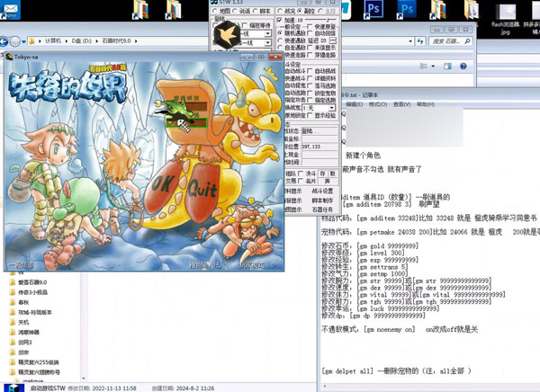The height and width of the screenshot is (392, 540).
Task: Select the 说话 radio button in STW
Action: pyautogui.click(x=235, y=11)
